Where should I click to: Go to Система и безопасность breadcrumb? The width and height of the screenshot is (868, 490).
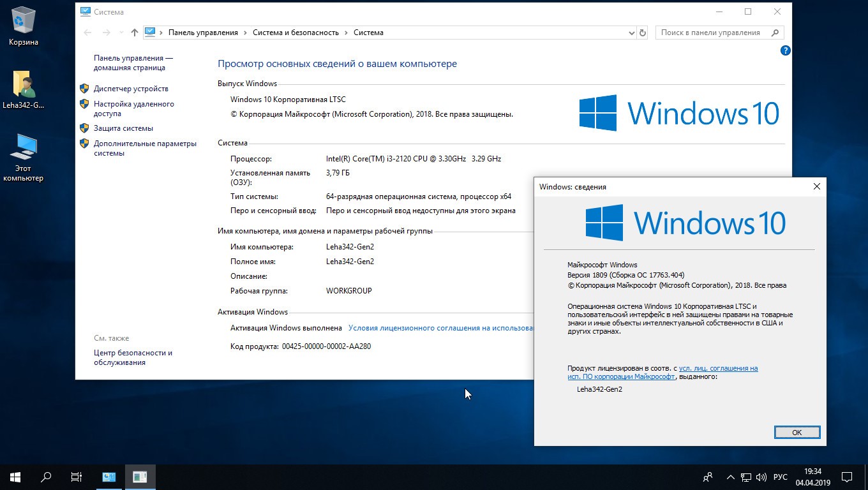pos(296,33)
